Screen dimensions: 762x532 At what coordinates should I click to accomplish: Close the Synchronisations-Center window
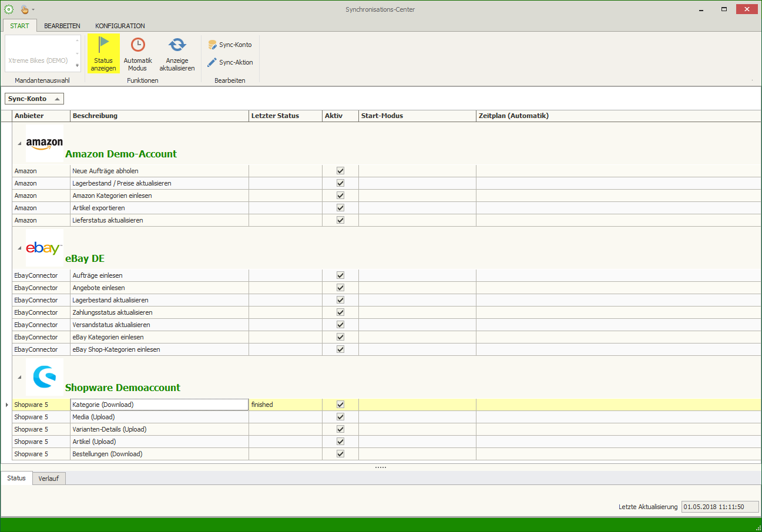point(747,9)
